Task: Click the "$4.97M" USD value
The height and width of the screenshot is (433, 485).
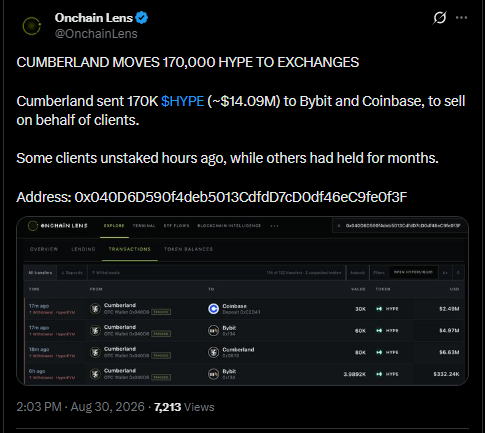Action: tap(449, 331)
